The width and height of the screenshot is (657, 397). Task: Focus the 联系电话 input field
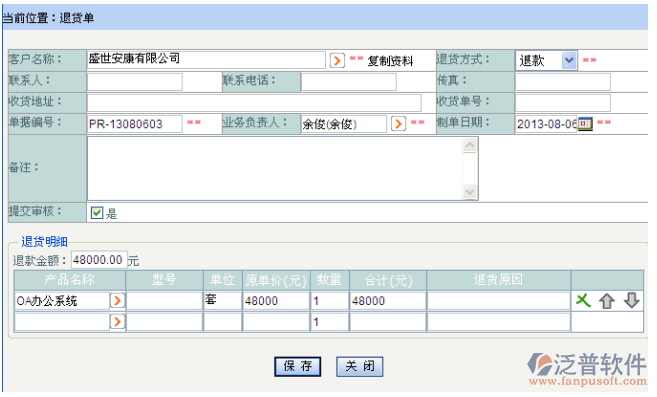[x=349, y=82]
